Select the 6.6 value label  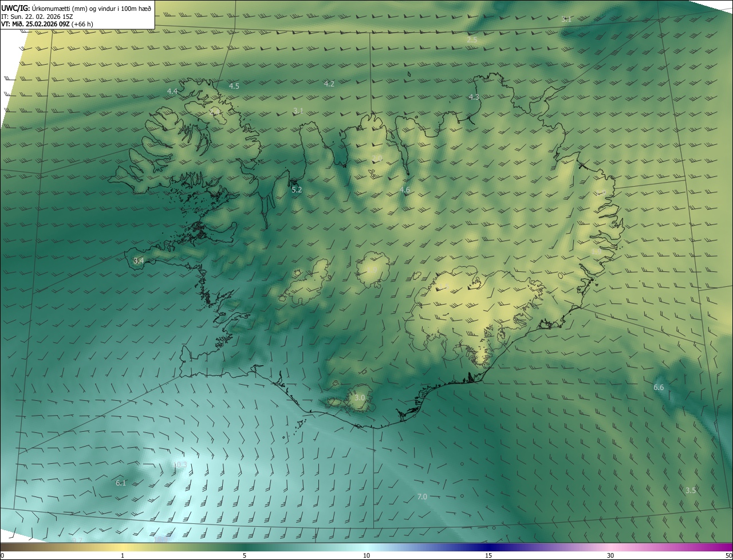(x=659, y=388)
